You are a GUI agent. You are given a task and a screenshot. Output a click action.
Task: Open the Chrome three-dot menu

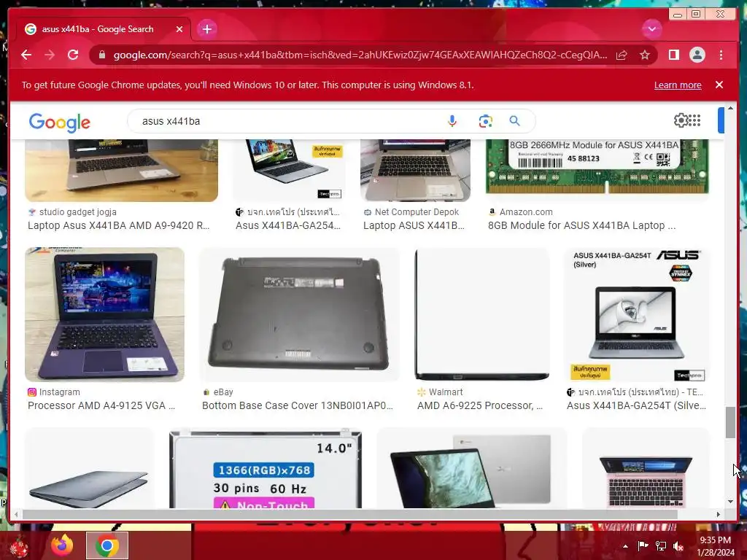click(721, 55)
